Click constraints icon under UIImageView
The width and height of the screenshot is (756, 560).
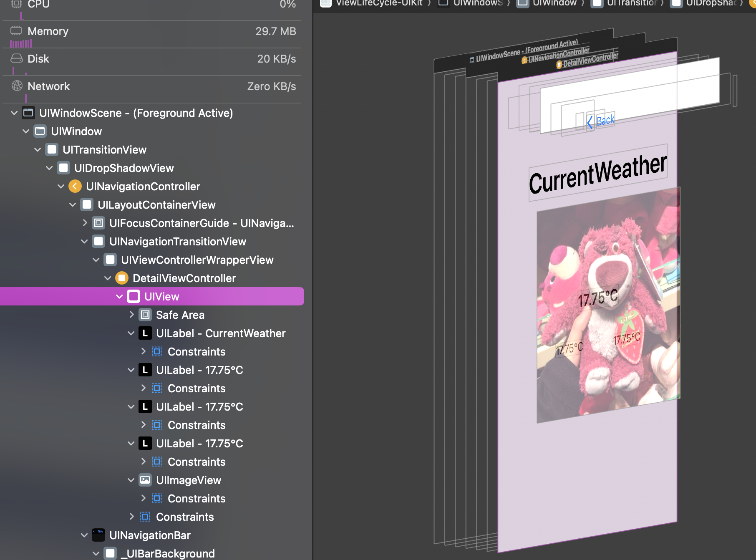point(157,498)
